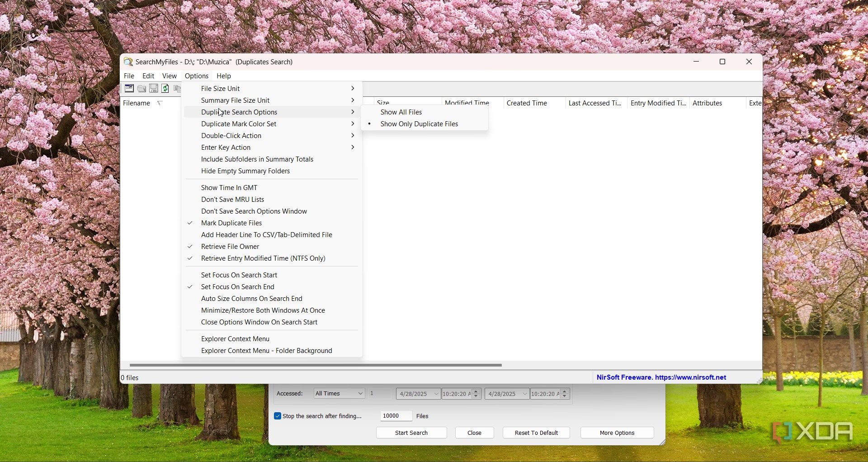Select Show All Files option
868x462 pixels.
click(x=425, y=112)
